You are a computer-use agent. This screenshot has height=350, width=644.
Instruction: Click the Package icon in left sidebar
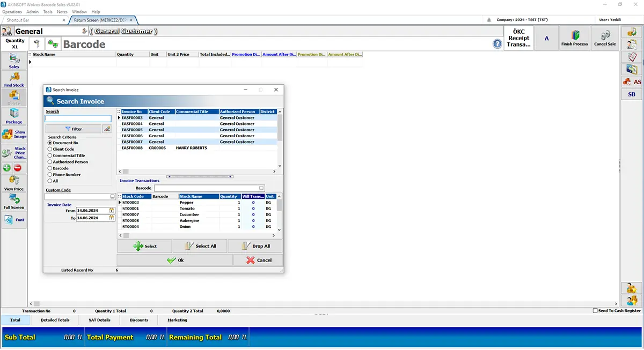point(14,116)
